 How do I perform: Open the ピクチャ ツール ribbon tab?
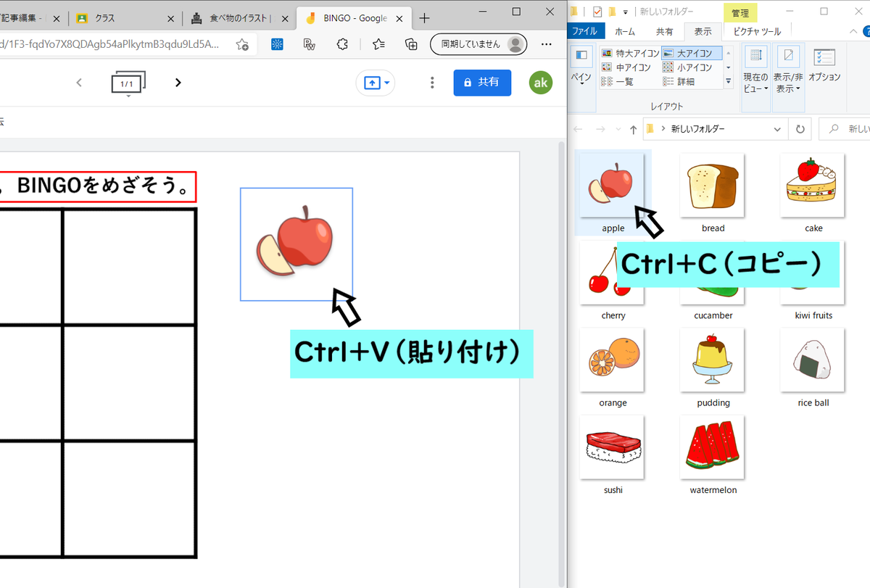click(x=757, y=31)
